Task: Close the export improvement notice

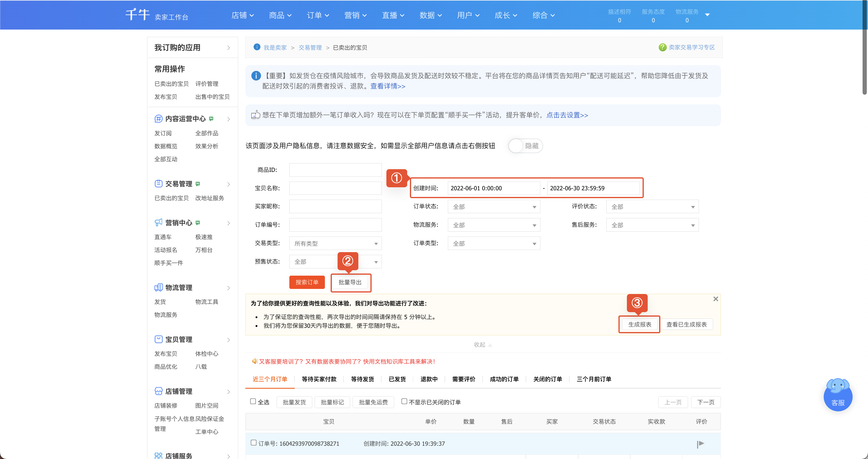Action: (x=716, y=299)
